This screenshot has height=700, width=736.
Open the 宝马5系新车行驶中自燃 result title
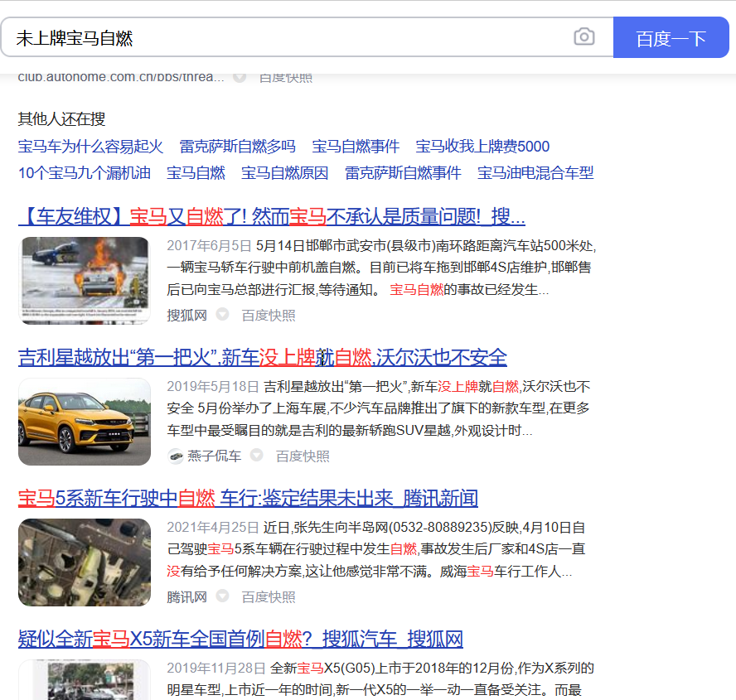click(248, 498)
